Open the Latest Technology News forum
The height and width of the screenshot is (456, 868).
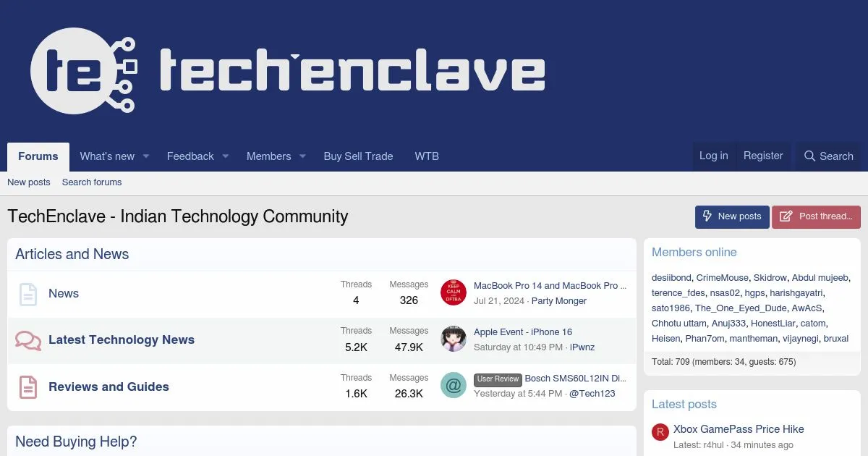point(122,339)
